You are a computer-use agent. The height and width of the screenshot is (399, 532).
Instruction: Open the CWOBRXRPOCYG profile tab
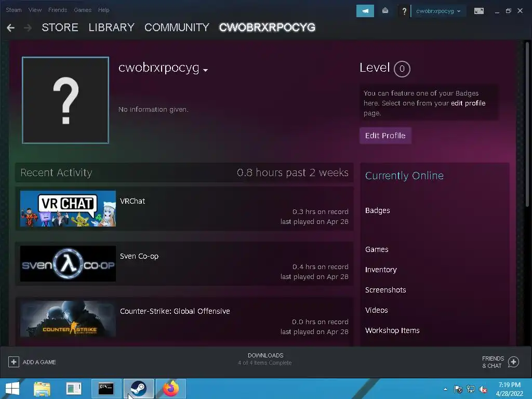pyautogui.click(x=267, y=28)
